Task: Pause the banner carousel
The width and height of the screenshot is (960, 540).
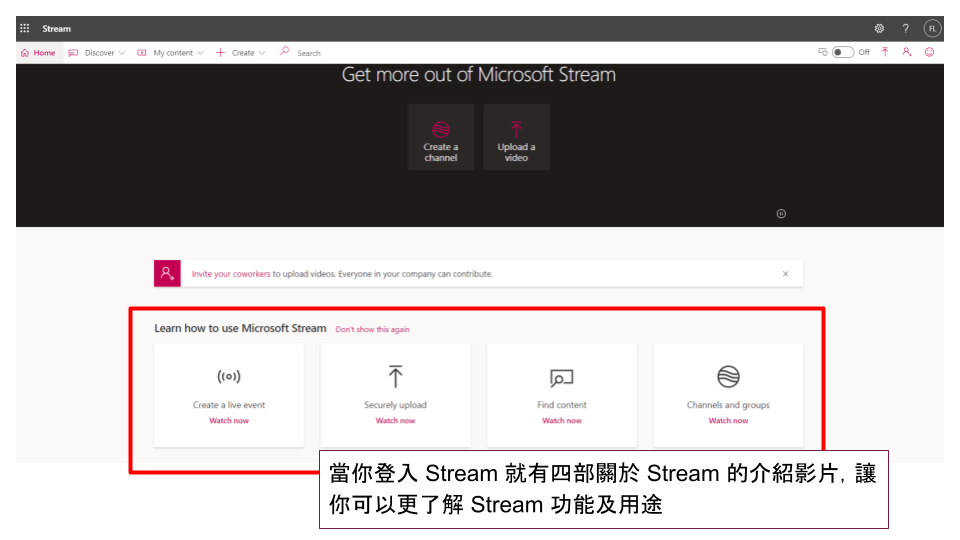Action: [x=781, y=214]
